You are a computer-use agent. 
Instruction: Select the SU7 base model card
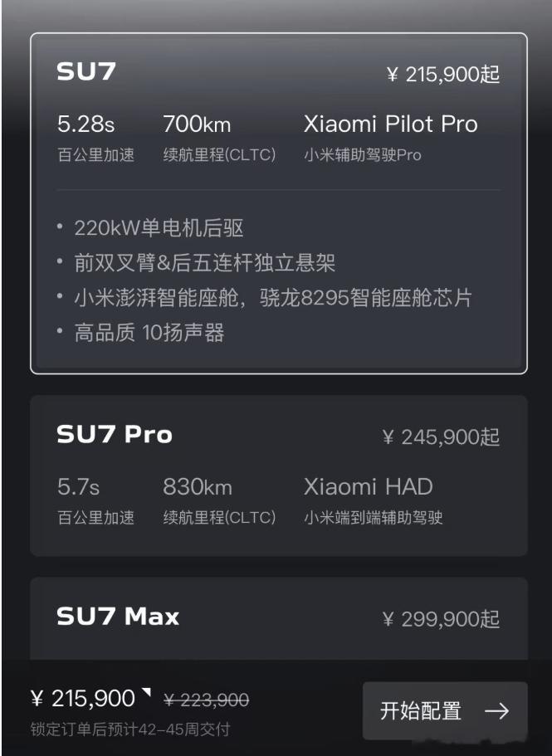coord(279,203)
